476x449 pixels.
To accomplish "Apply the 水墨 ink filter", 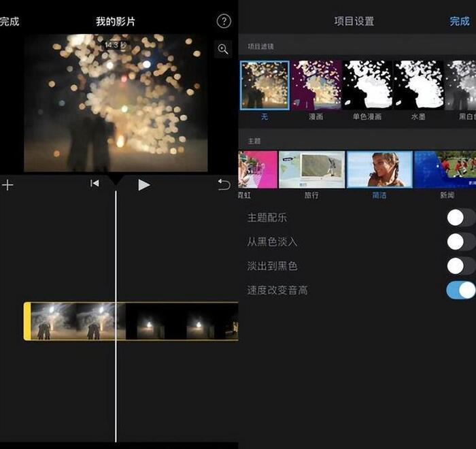I will click(419, 86).
